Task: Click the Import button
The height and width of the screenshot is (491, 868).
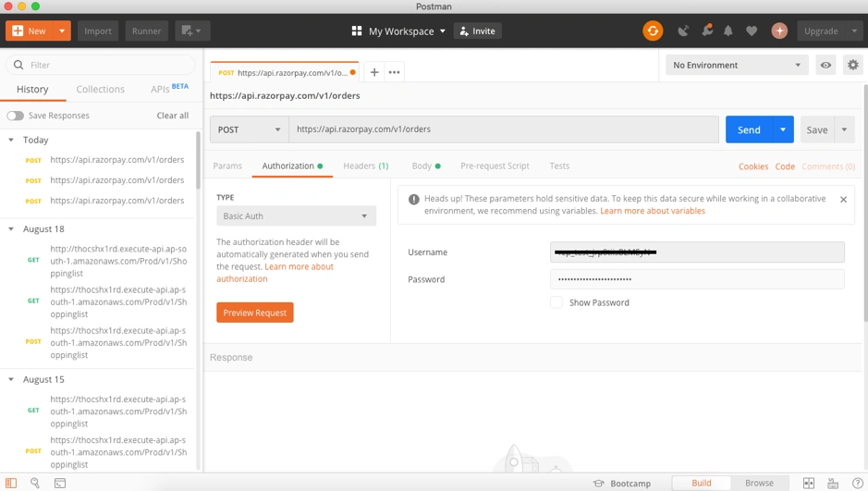Action: click(98, 31)
